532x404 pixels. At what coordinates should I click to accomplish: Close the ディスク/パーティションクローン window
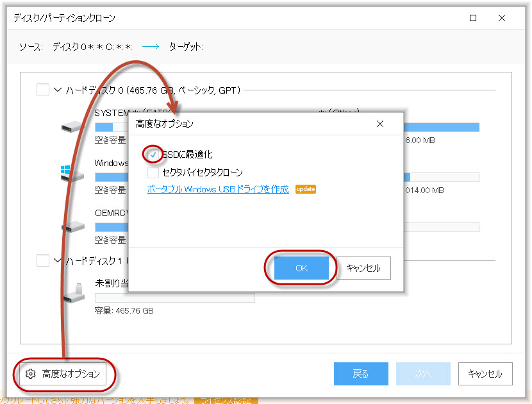point(502,18)
